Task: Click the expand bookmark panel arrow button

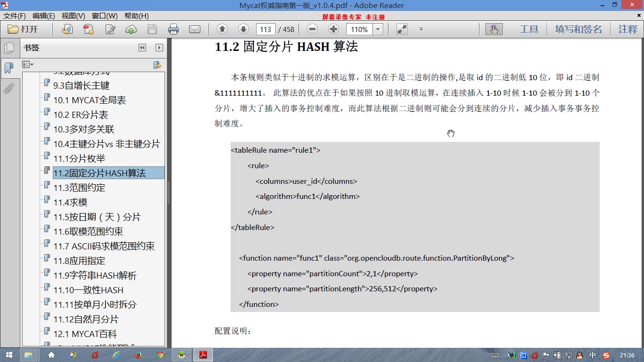Action: [159, 48]
